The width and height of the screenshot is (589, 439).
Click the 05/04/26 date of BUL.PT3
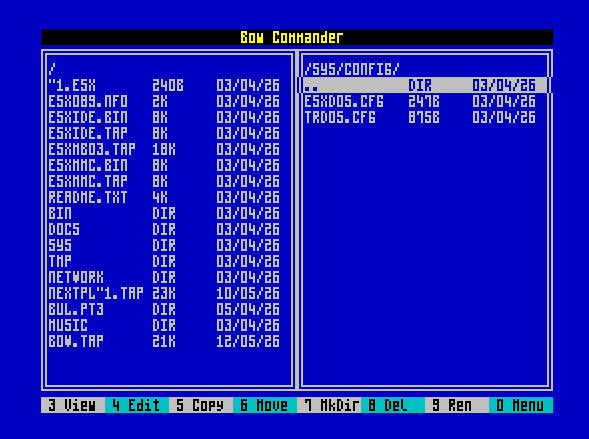tap(248, 309)
